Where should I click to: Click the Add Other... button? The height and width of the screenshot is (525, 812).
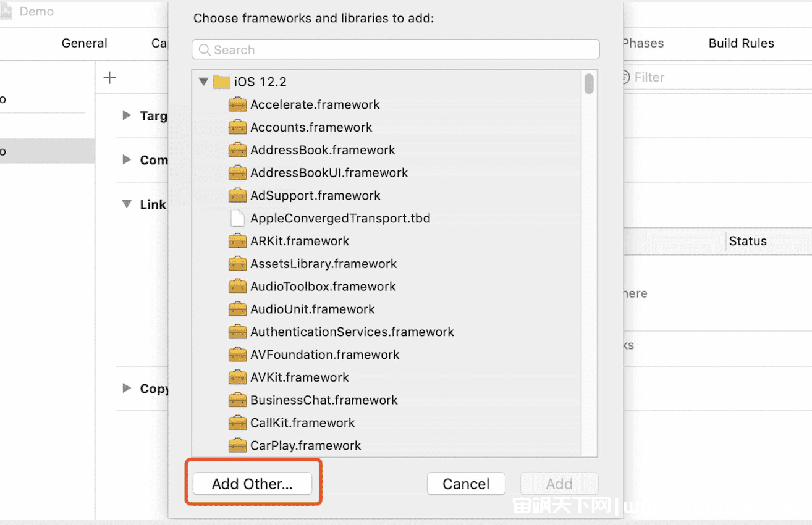pos(252,484)
